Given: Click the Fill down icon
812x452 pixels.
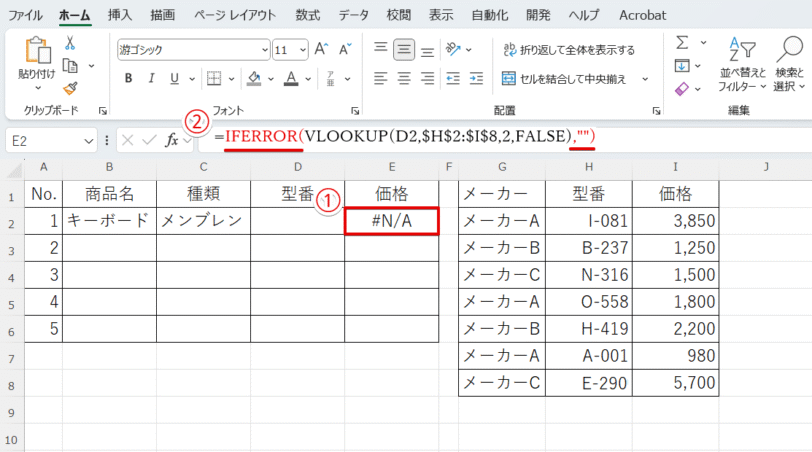Looking at the screenshot, I should 682,66.
